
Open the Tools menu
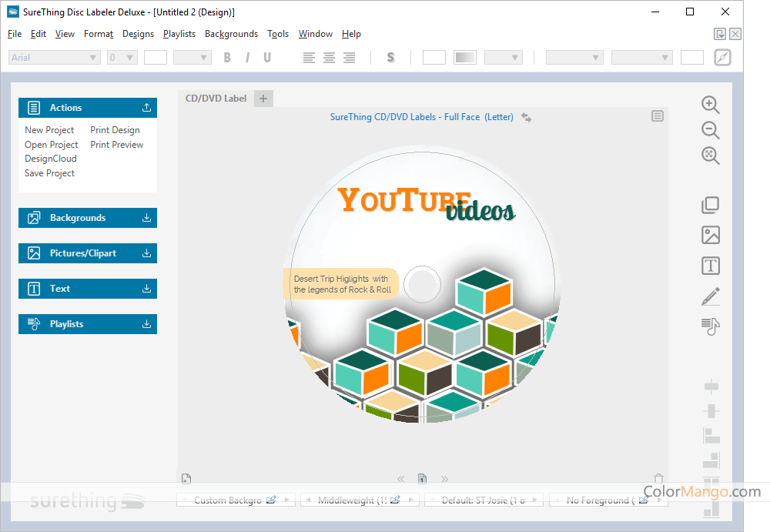click(x=278, y=34)
